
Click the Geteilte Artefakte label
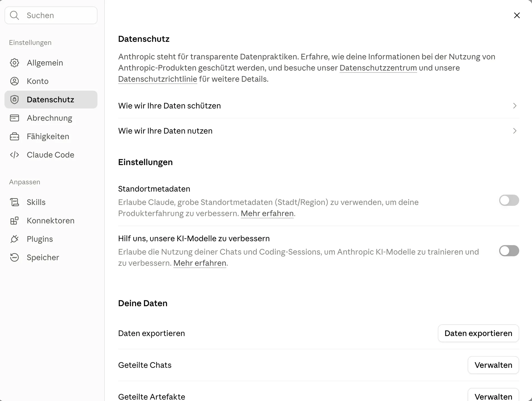click(152, 397)
